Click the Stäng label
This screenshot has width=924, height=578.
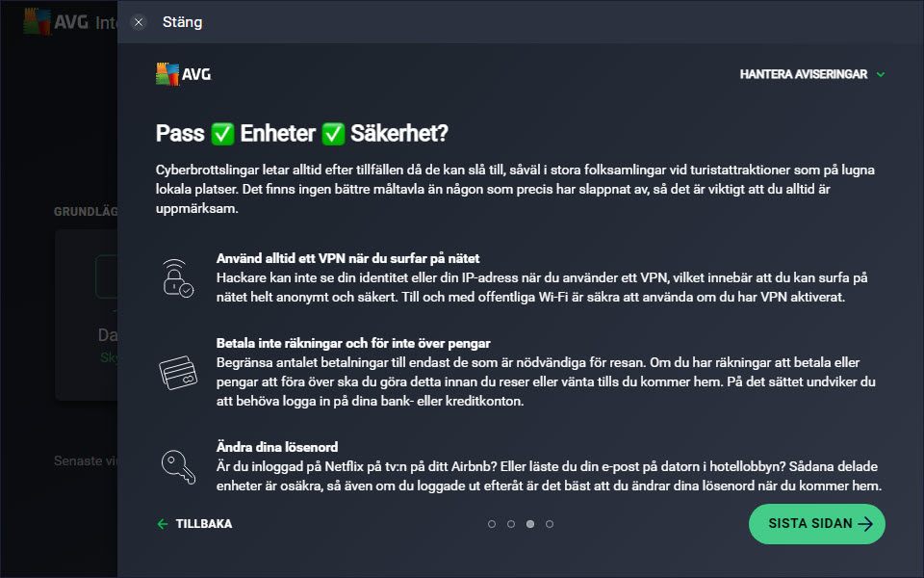click(x=182, y=22)
